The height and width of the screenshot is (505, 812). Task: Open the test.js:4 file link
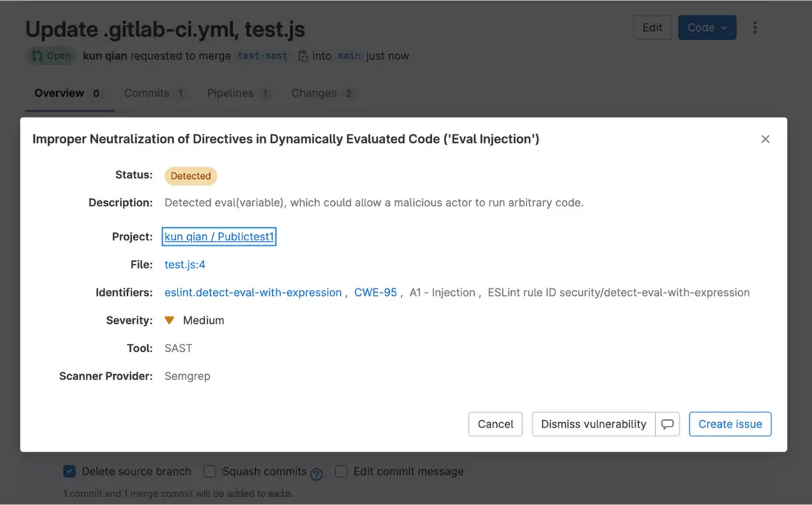(x=185, y=265)
